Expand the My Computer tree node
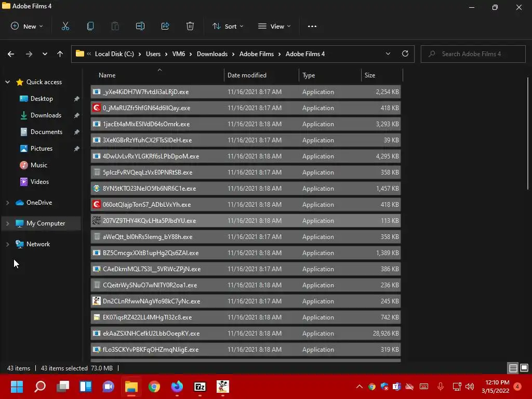This screenshot has height=399, width=532. pyautogui.click(x=7, y=223)
